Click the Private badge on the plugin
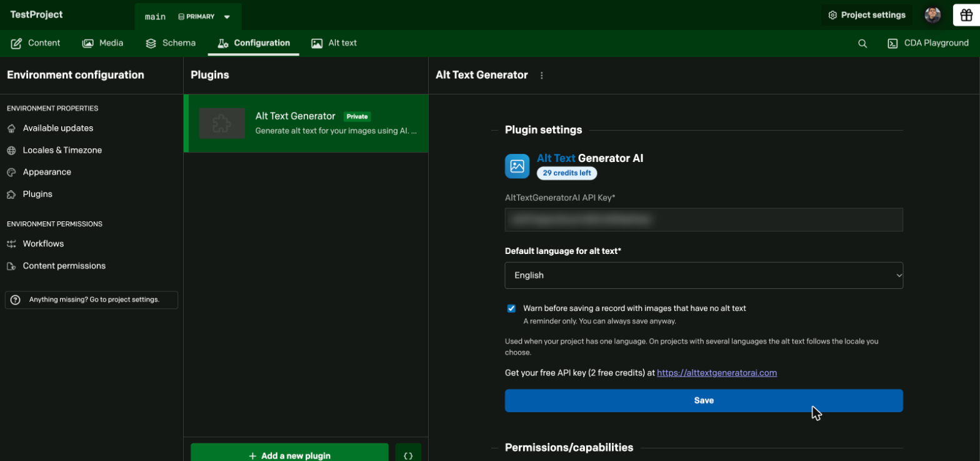 (x=357, y=116)
